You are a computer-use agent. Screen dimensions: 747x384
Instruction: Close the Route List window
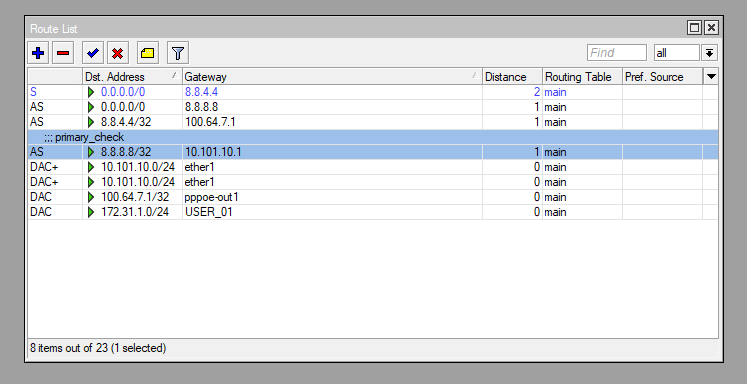[711, 28]
